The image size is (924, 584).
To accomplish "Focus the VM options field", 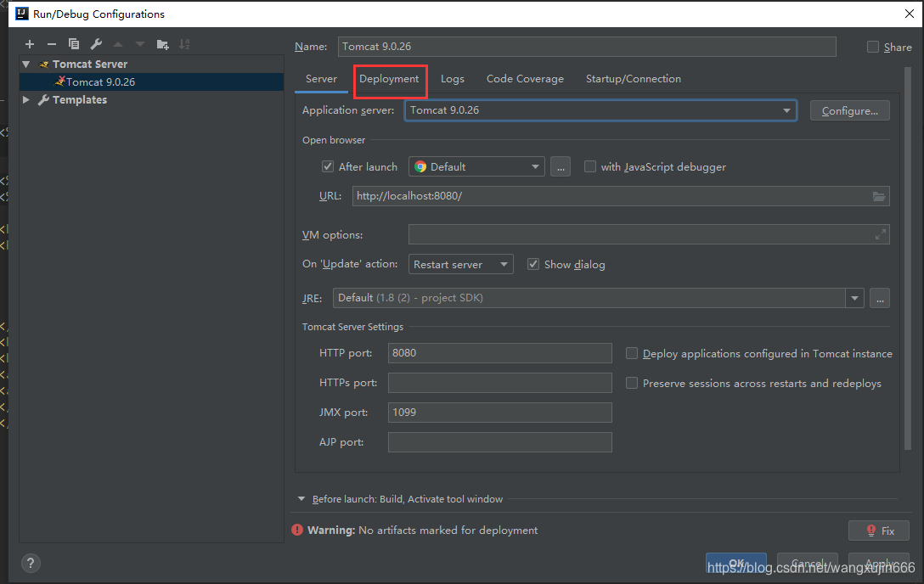I will [x=649, y=234].
